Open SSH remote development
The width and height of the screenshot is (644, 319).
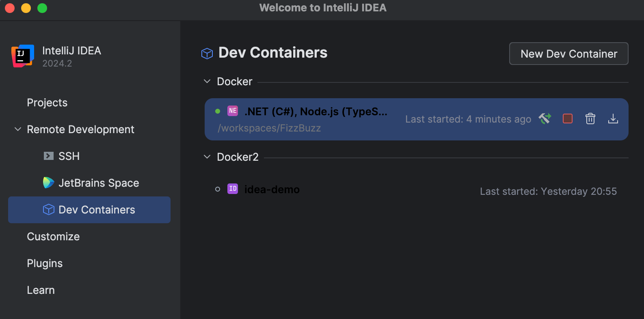click(x=69, y=156)
